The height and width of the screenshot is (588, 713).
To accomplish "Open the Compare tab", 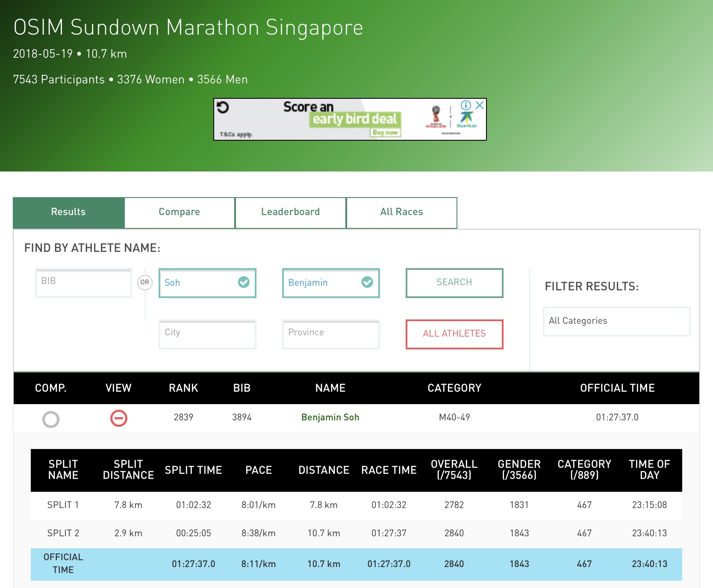I will [180, 212].
